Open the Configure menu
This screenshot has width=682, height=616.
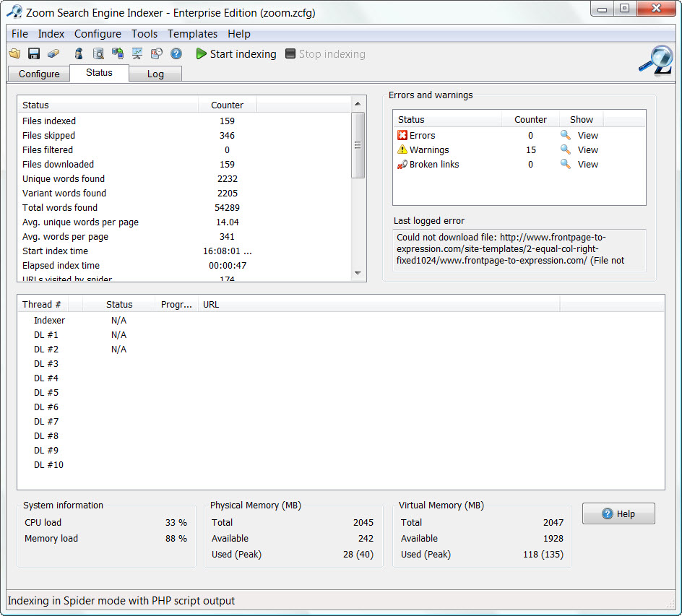98,34
